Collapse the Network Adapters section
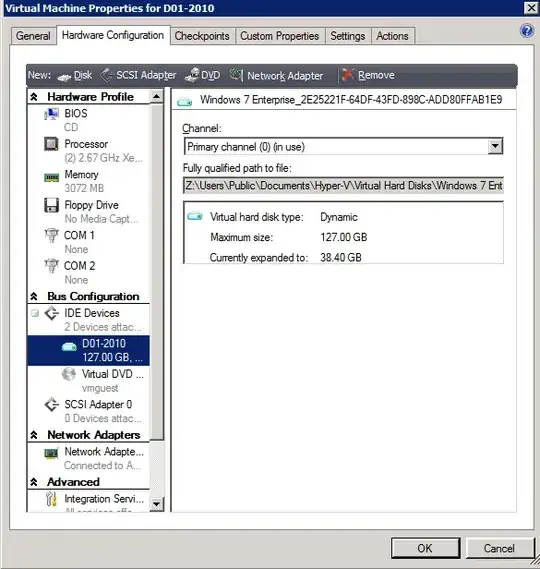540x569 pixels. tap(34, 435)
